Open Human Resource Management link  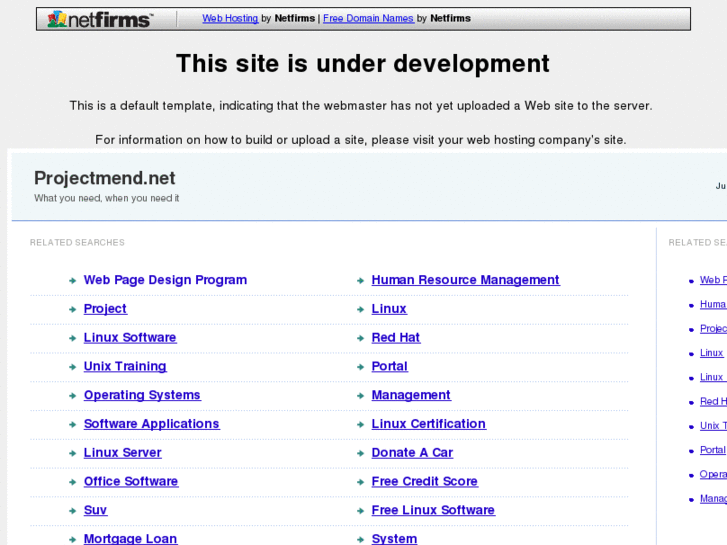[466, 280]
